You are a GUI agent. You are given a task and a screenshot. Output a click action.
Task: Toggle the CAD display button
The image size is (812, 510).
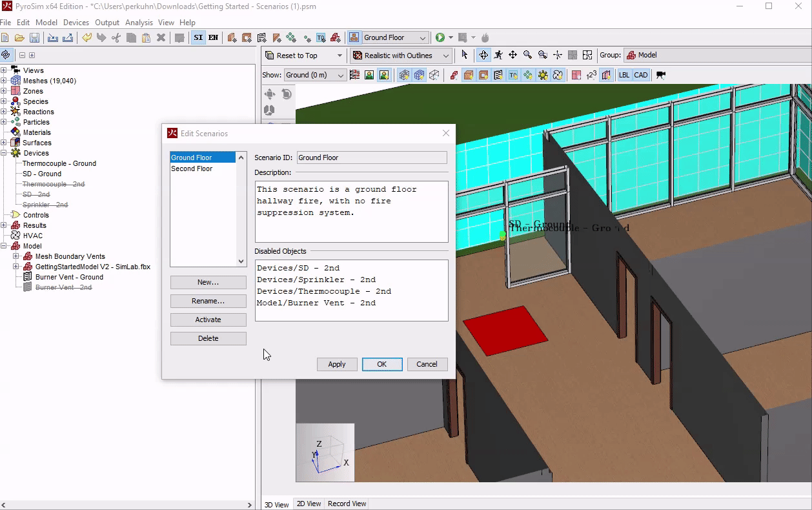coord(641,75)
